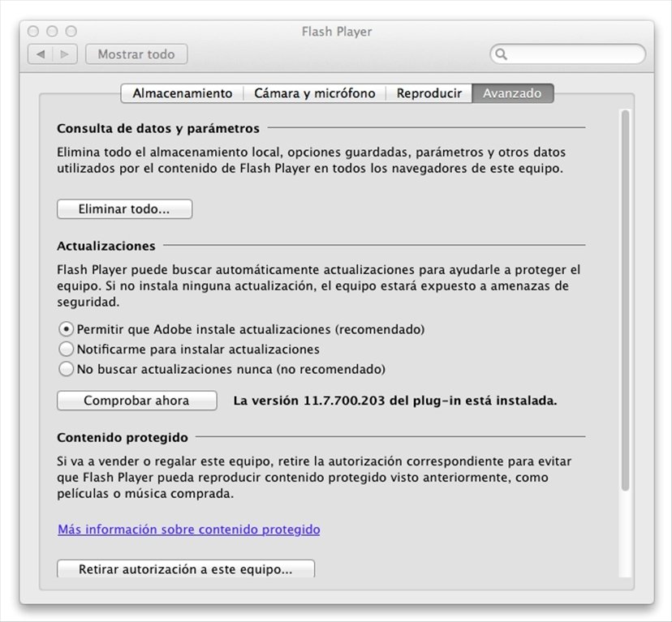Click the Comprobar ahora button
672x622 pixels.
(x=136, y=401)
